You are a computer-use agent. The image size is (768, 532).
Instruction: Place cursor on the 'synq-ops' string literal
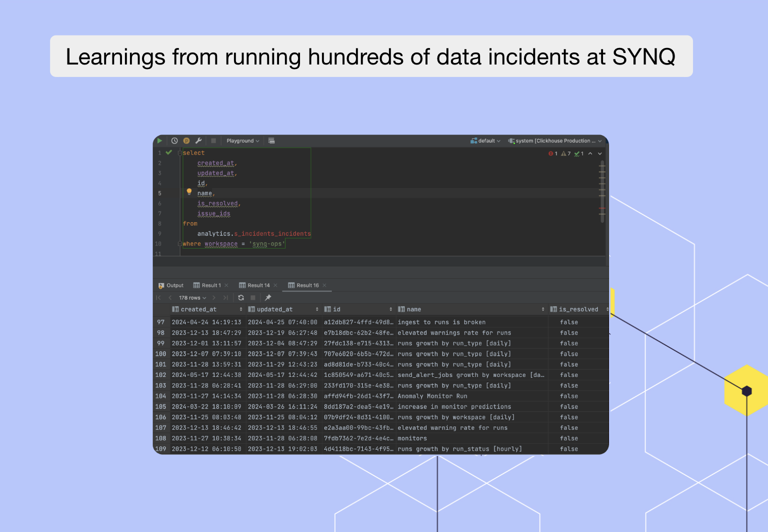[266, 244]
